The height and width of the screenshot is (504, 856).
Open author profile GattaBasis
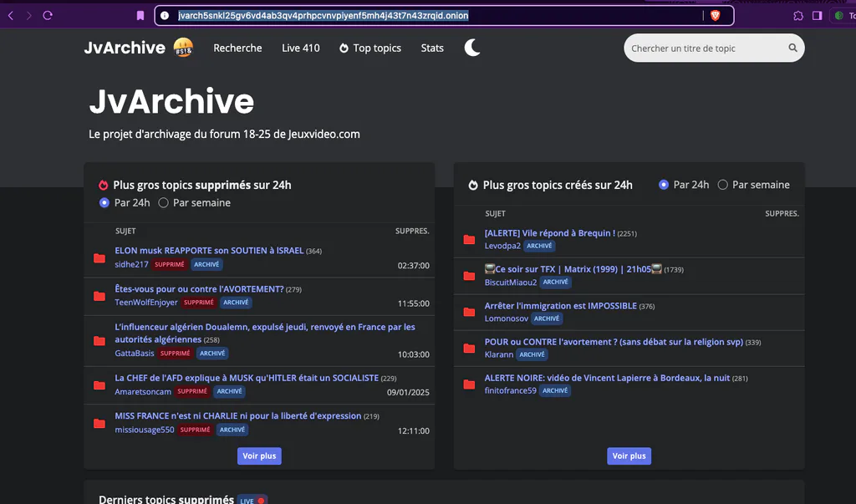(x=135, y=354)
